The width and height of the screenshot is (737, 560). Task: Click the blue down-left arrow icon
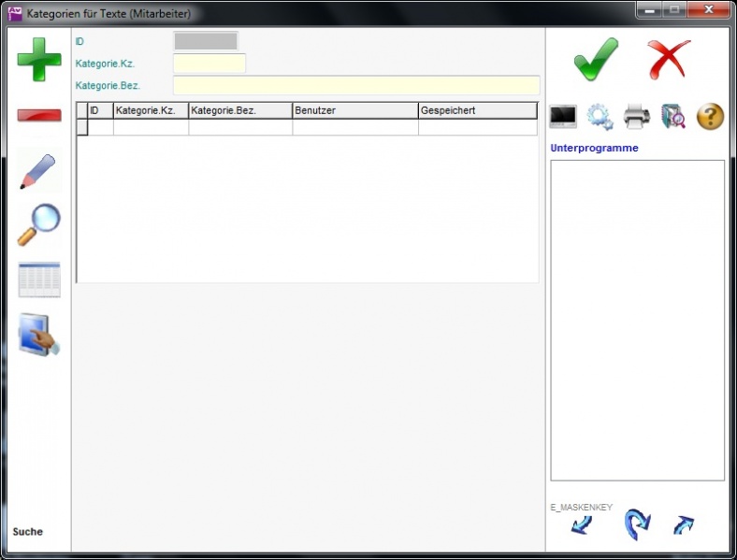tap(582, 525)
